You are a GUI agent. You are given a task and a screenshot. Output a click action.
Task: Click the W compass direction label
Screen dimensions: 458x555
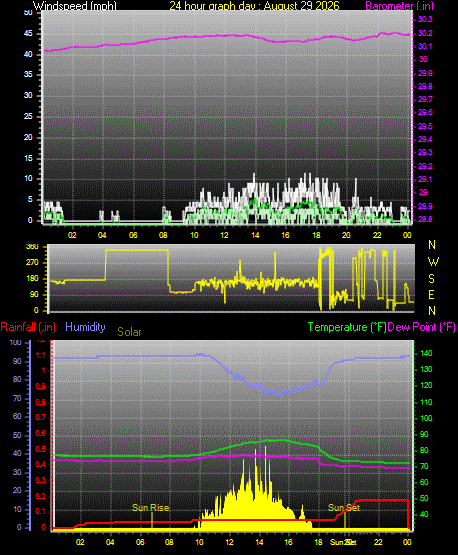pyautogui.click(x=433, y=262)
